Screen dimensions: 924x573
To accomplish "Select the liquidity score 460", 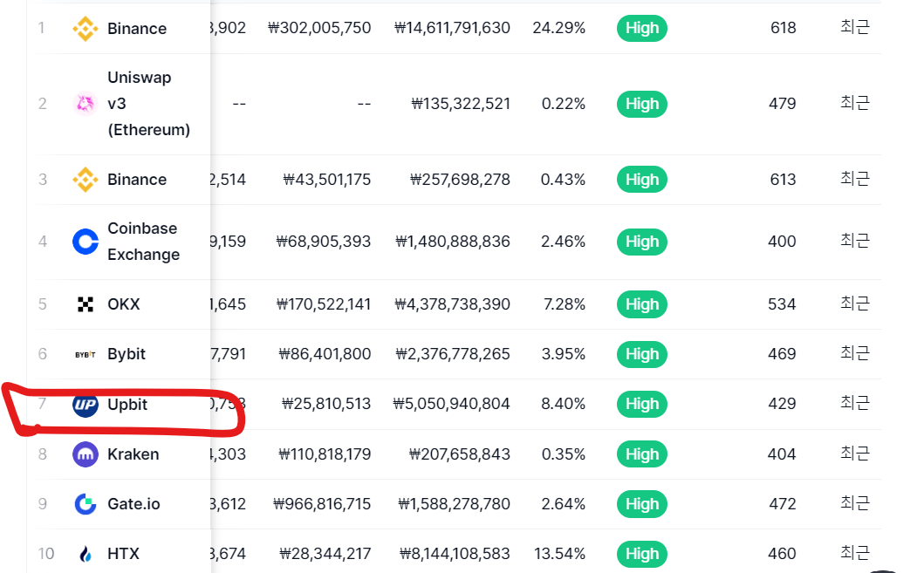I will click(x=782, y=554).
